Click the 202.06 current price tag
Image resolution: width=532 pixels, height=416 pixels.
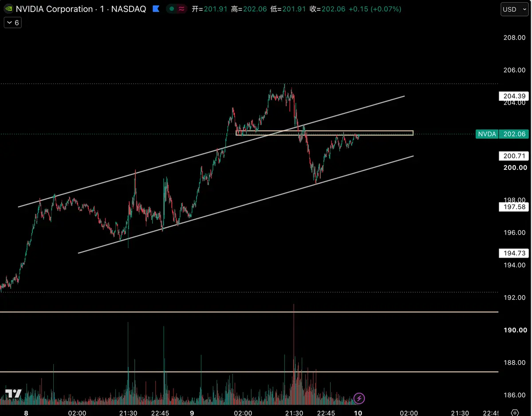[514, 134]
